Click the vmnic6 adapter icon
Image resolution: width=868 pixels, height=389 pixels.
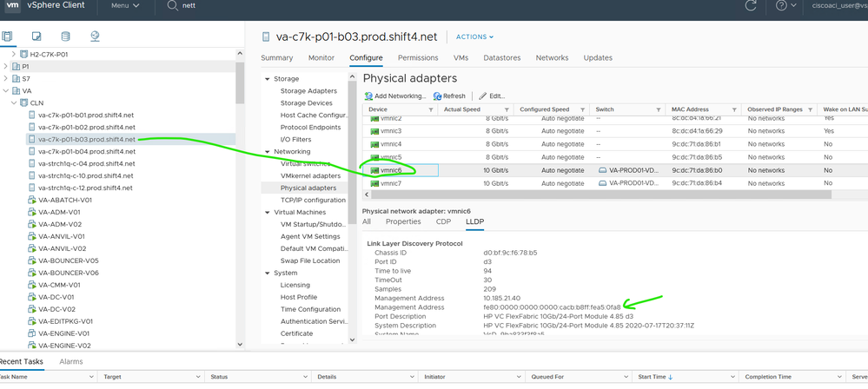click(x=374, y=170)
